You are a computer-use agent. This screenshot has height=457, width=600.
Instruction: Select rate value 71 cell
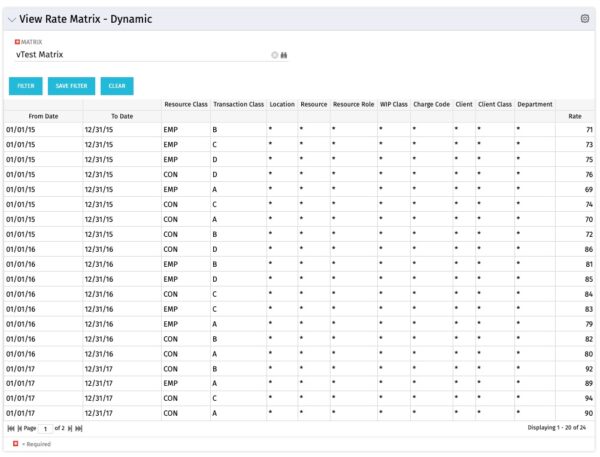pyautogui.click(x=575, y=130)
